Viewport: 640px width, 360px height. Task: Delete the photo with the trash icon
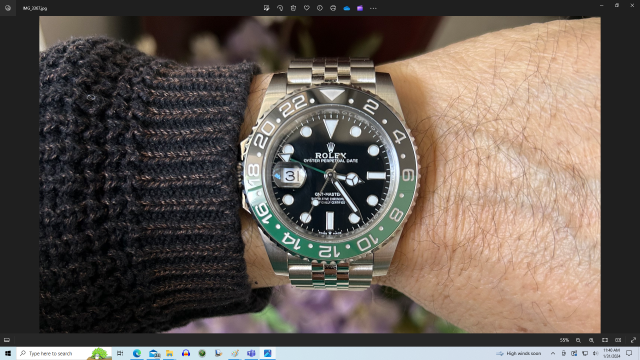[293, 8]
